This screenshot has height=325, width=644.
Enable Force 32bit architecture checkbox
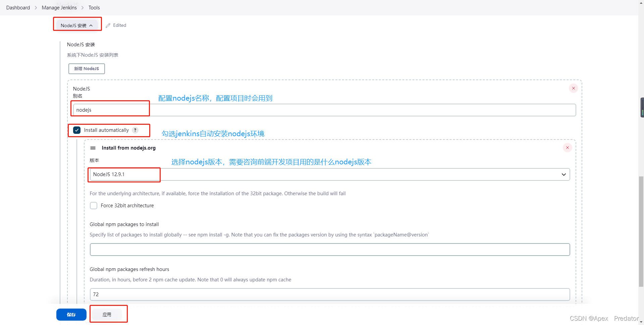(x=94, y=206)
